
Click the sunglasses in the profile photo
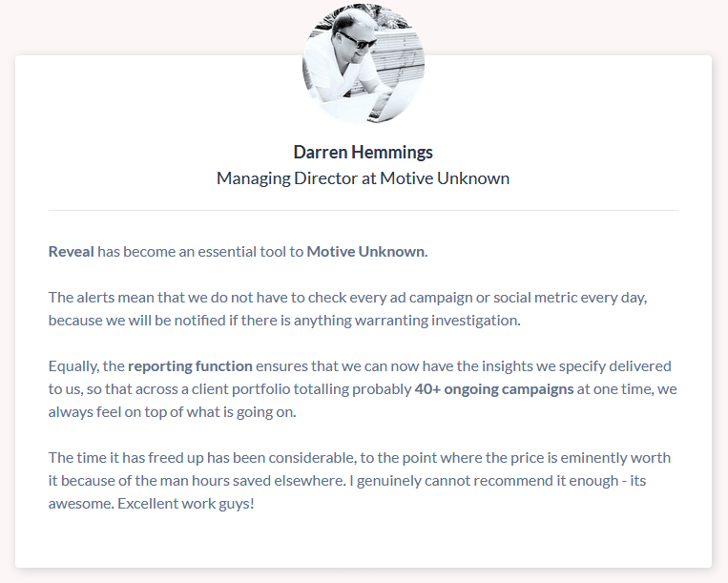357,40
